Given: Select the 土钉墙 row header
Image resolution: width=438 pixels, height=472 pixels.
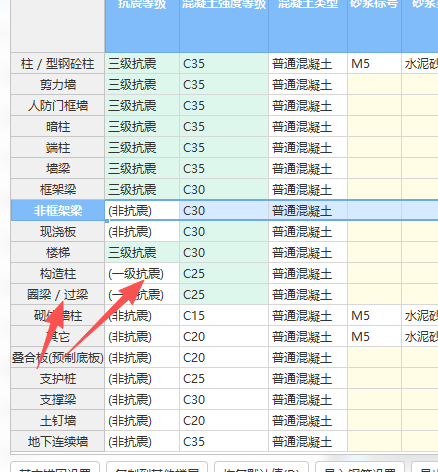Looking at the screenshot, I should (58, 420).
